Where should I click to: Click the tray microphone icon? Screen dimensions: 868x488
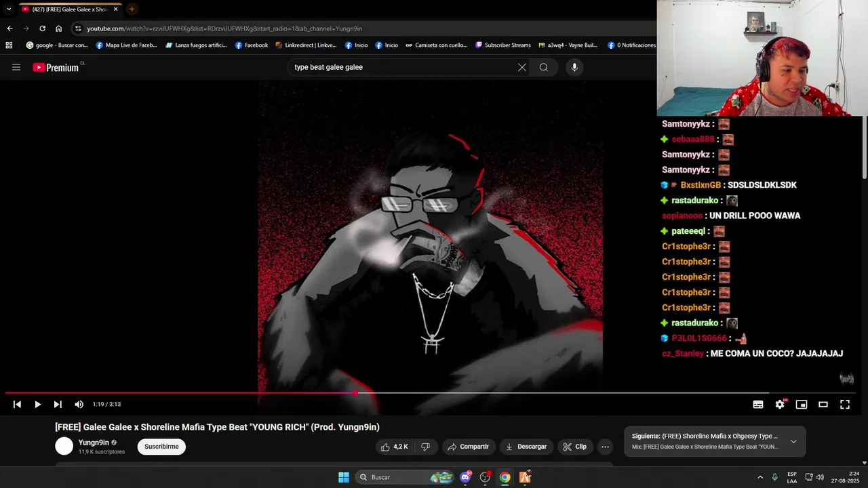[775, 477]
